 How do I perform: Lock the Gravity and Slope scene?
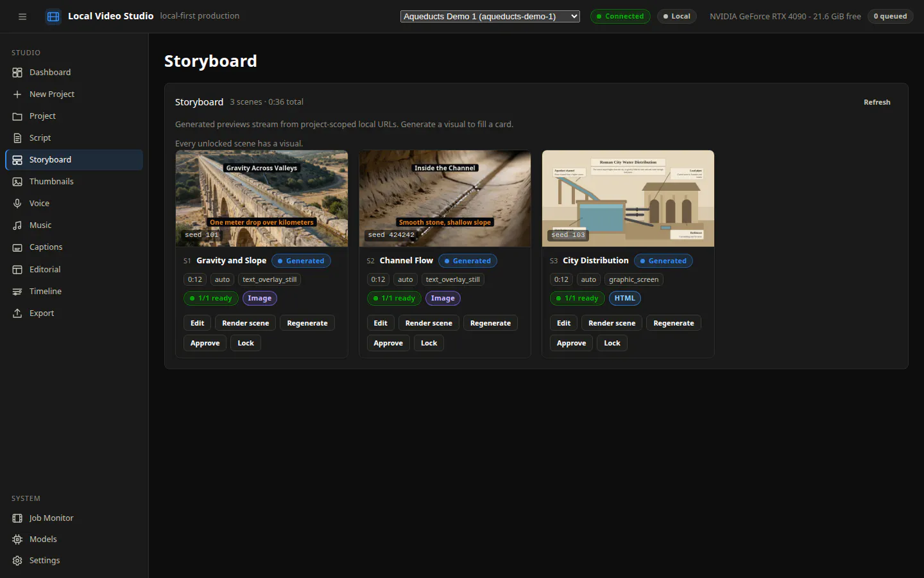pyautogui.click(x=246, y=343)
